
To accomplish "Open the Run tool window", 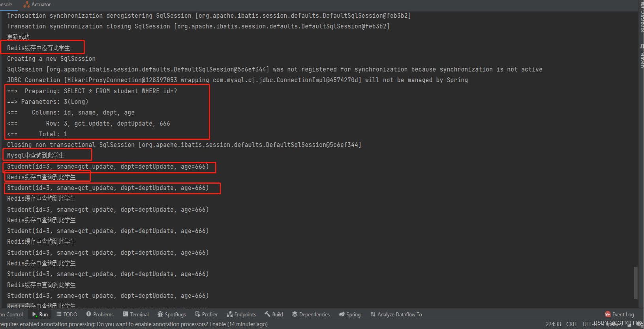I will 40,314.
